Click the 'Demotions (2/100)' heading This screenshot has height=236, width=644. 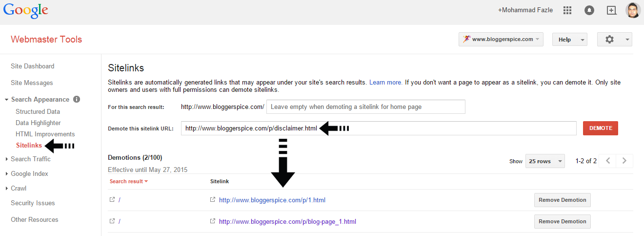pos(135,157)
